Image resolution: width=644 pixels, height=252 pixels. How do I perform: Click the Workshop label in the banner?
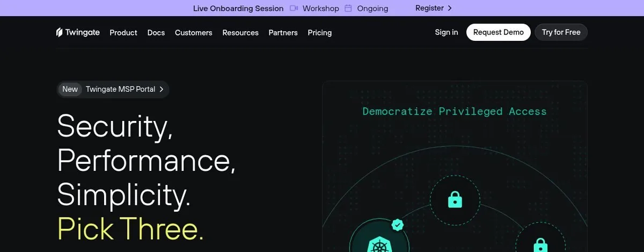tap(321, 8)
